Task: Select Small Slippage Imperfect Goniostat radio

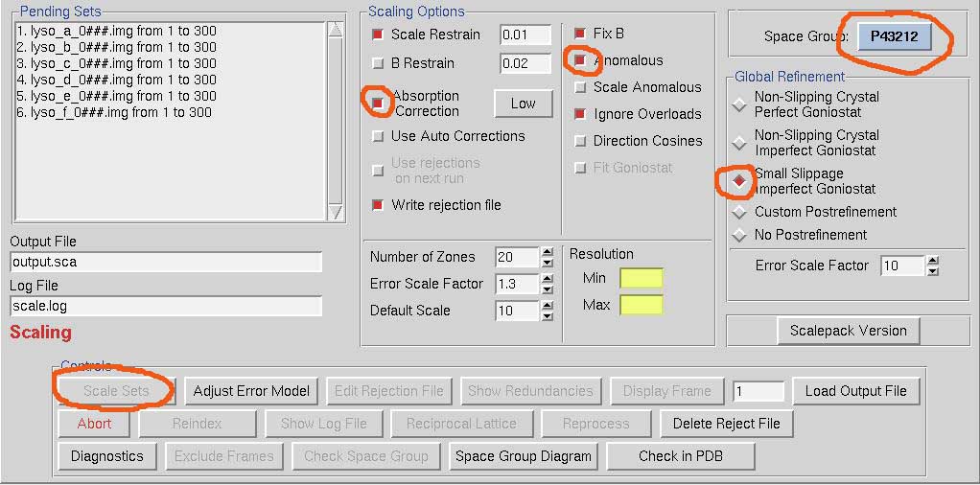Action: tap(740, 180)
